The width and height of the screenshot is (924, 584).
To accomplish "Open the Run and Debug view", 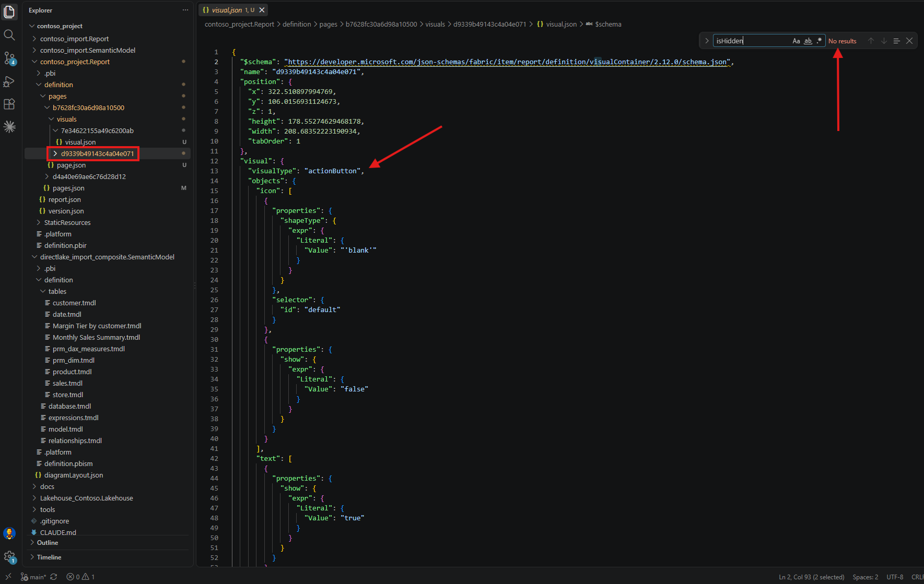I will 9,81.
